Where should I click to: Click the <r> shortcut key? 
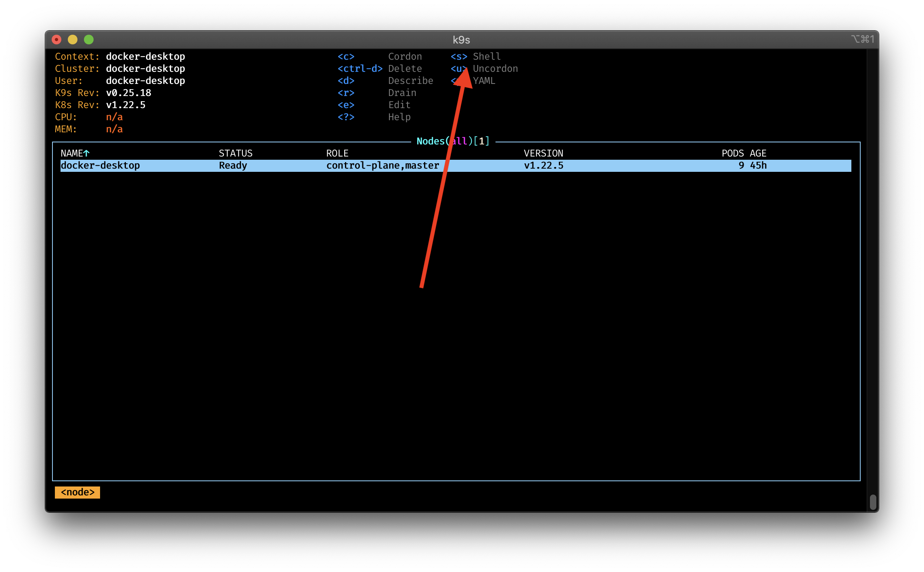coord(346,93)
